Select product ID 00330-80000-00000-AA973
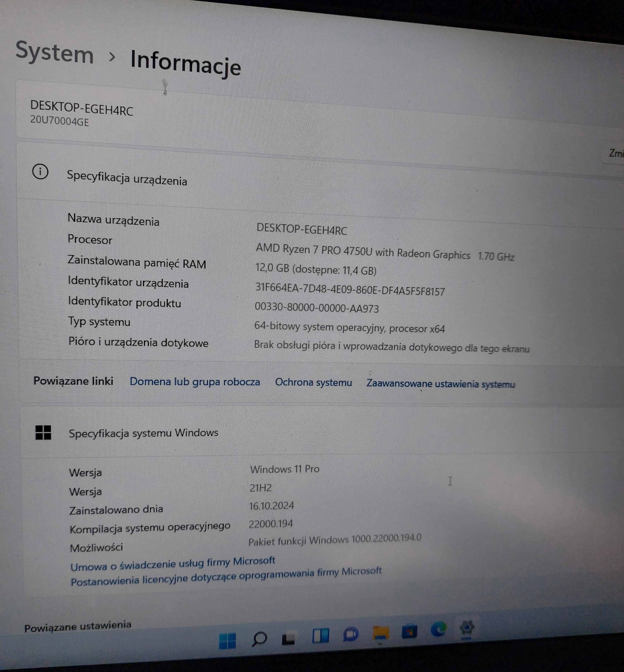The width and height of the screenshot is (624, 672). point(317,307)
